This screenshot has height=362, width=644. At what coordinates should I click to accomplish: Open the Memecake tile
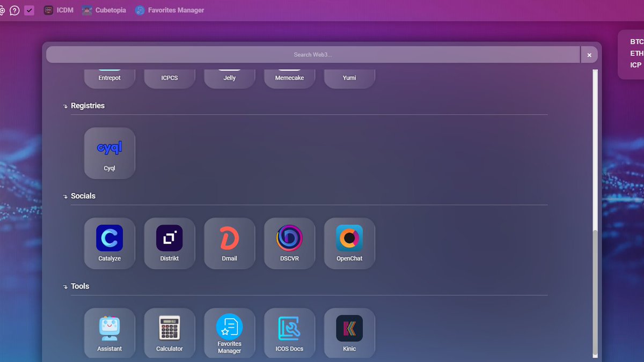(x=290, y=79)
